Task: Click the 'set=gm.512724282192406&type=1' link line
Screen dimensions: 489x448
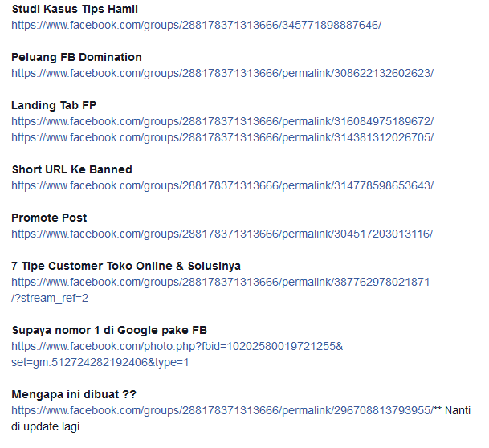Action: tap(100, 362)
